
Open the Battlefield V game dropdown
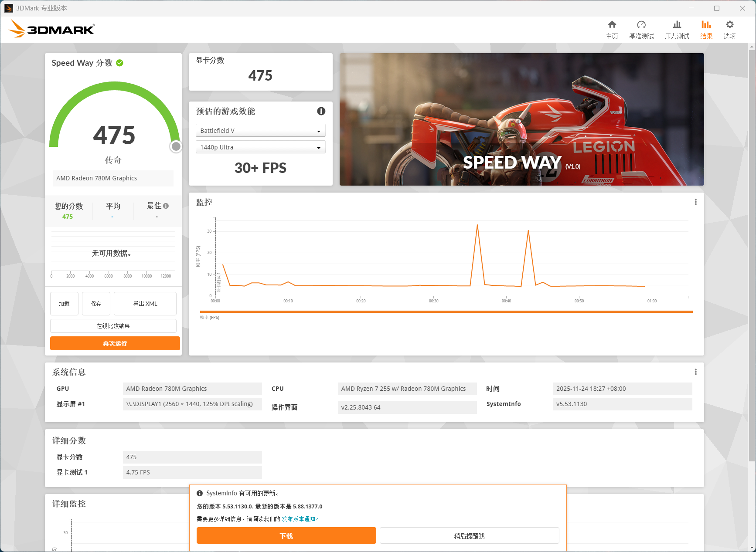(261, 131)
